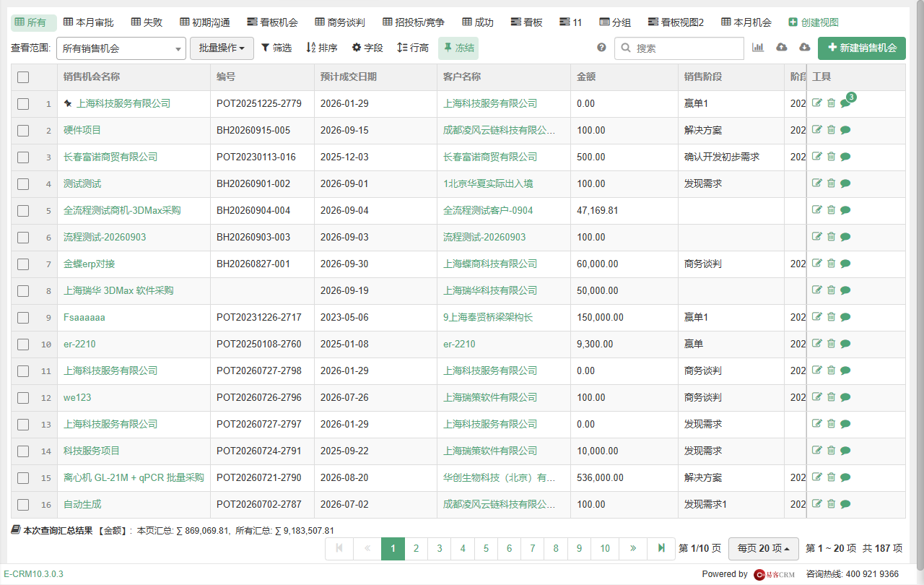Open the 所有销售机会 range dropdown
The image size is (924, 585).
[121, 48]
